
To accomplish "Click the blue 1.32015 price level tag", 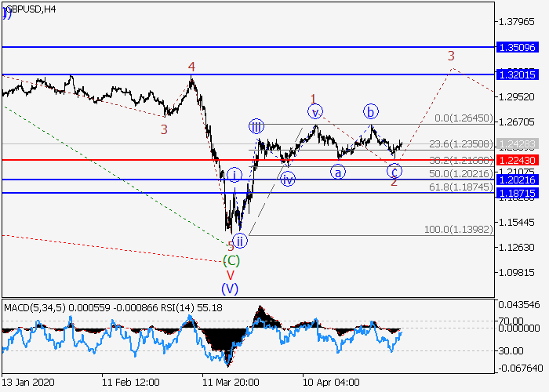I will (x=515, y=74).
